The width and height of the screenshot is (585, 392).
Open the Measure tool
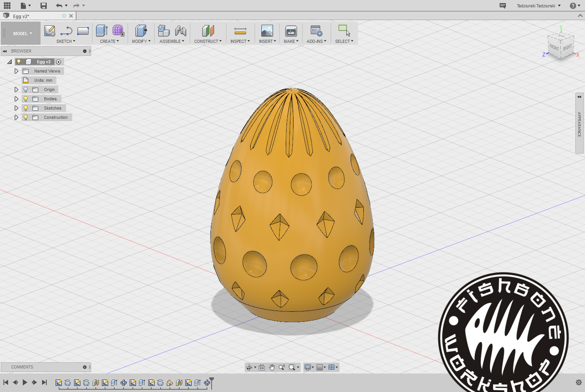(x=240, y=31)
